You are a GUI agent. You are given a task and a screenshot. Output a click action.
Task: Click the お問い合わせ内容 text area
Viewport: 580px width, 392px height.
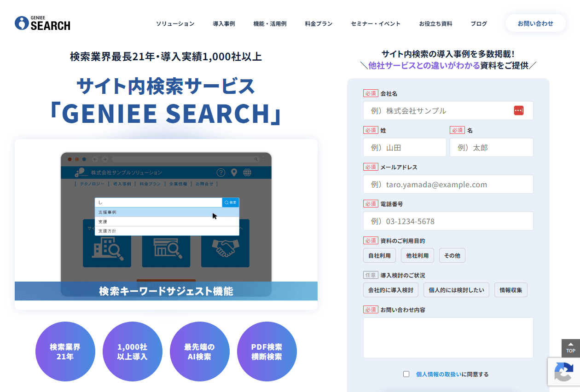448,338
